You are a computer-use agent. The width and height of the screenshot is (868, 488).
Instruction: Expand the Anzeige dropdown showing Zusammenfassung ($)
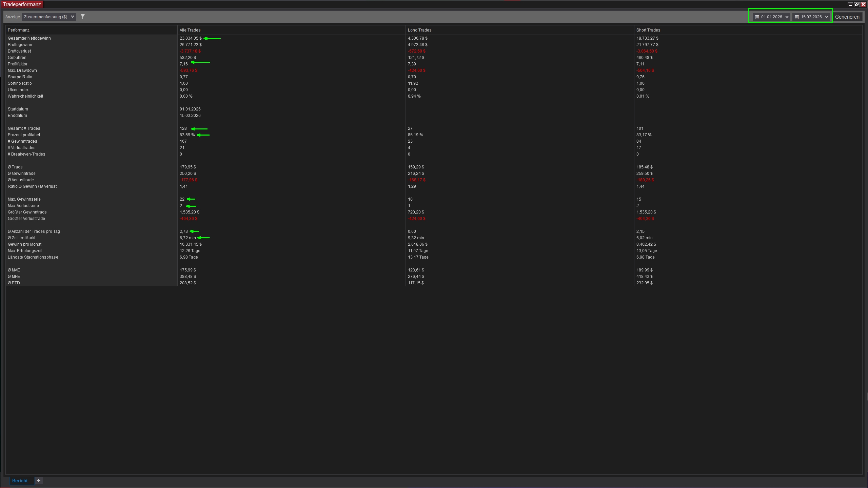pos(73,16)
